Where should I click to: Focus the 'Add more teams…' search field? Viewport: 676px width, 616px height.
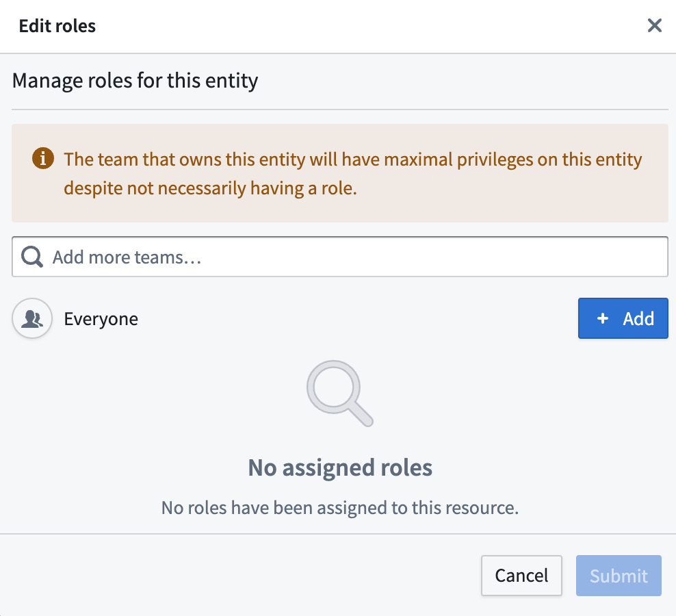(340, 257)
